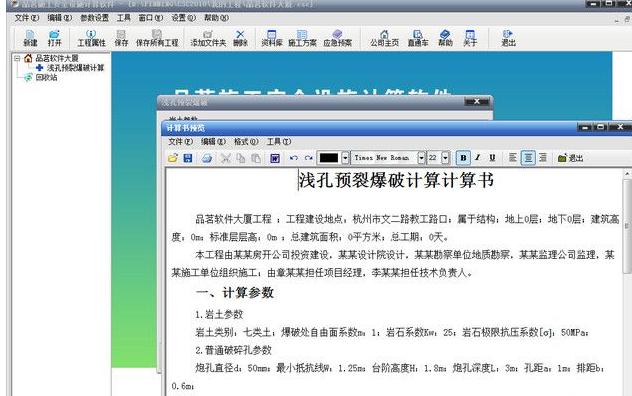Set right text alignment

pyautogui.click(x=543, y=158)
